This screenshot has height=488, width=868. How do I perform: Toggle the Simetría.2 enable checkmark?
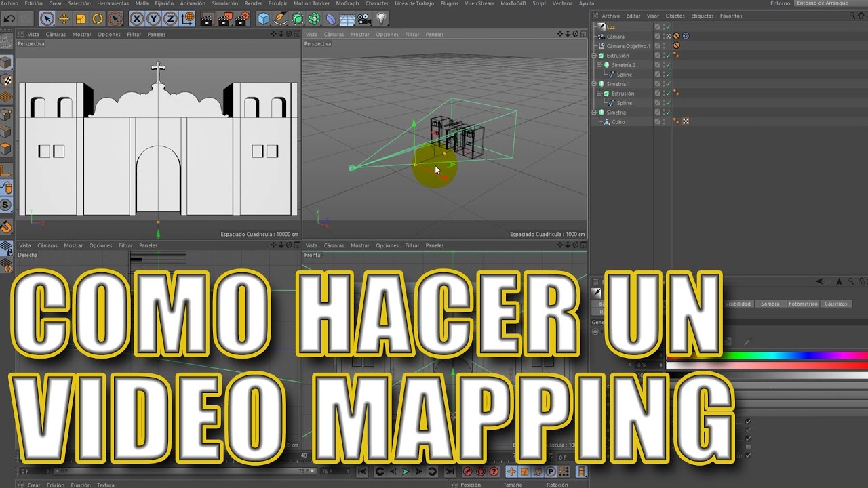coord(667,65)
